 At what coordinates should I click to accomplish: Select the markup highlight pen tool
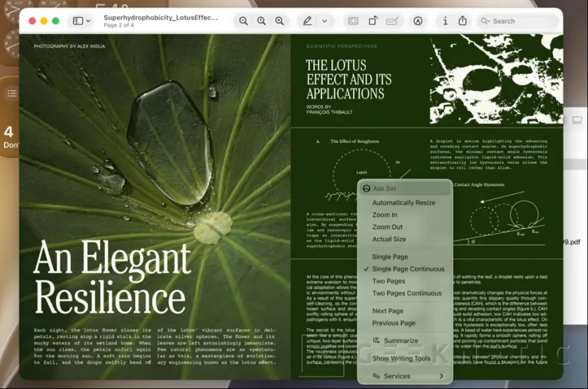pos(307,21)
